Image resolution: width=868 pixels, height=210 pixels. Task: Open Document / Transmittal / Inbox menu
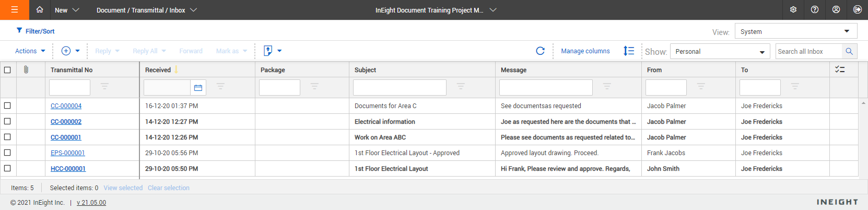146,10
